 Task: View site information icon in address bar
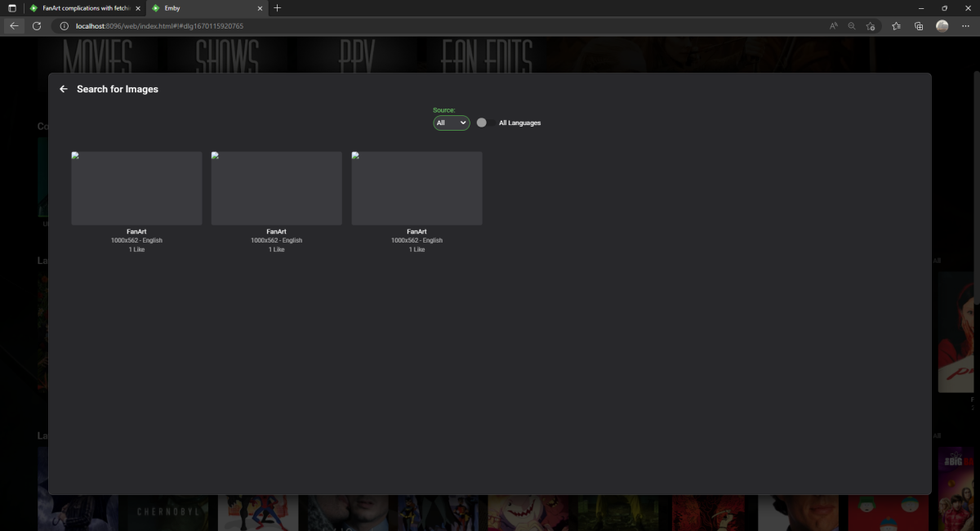click(65, 26)
